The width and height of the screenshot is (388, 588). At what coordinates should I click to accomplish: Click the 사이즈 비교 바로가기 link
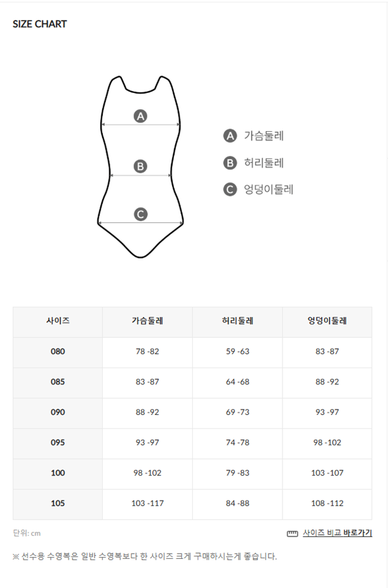coord(338,532)
